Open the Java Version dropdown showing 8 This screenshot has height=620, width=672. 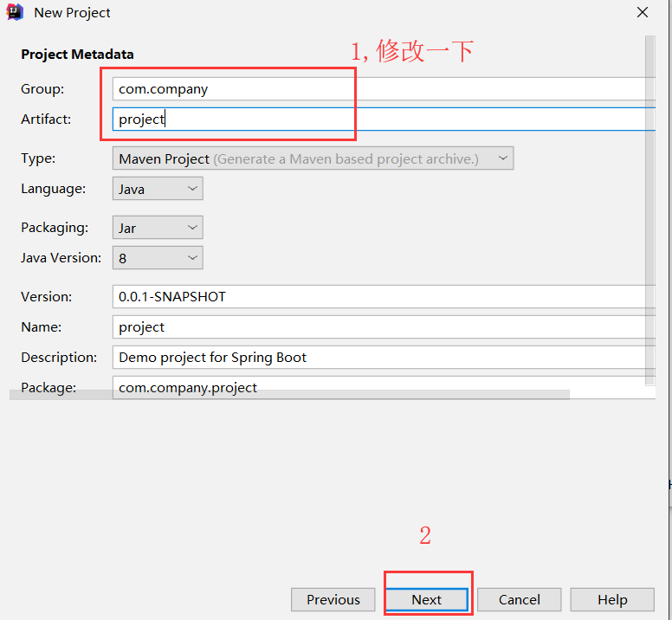click(158, 258)
